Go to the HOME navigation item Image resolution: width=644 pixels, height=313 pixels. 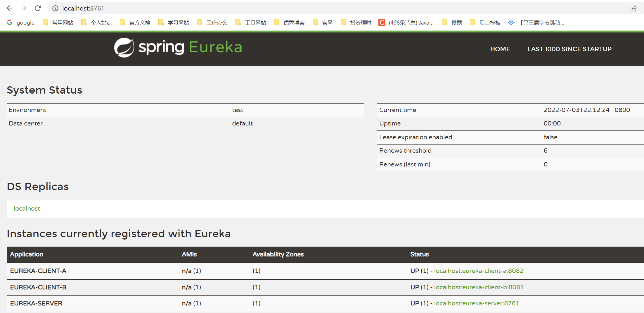click(x=500, y=49)
